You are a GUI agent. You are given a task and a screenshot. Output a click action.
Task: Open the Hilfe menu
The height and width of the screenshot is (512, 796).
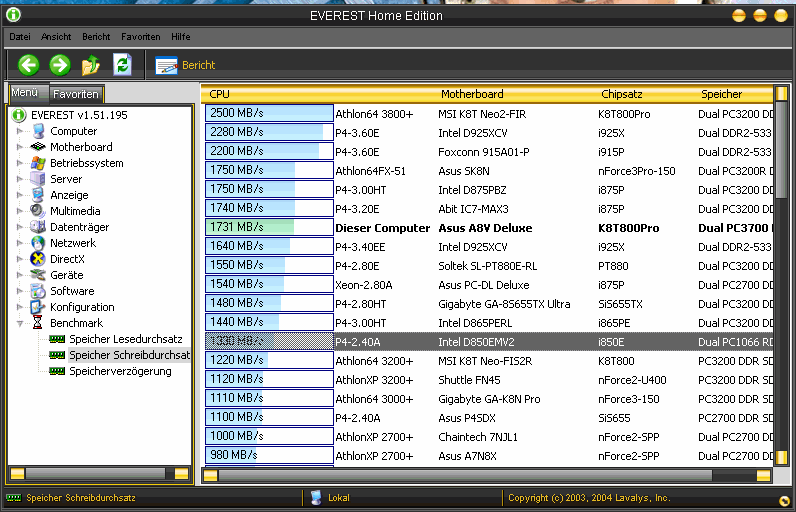[x=181, y=37]
